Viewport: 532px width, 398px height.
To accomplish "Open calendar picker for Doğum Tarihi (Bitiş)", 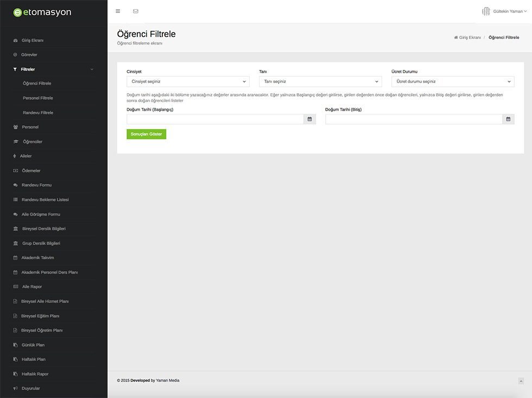I will (508, 119).
